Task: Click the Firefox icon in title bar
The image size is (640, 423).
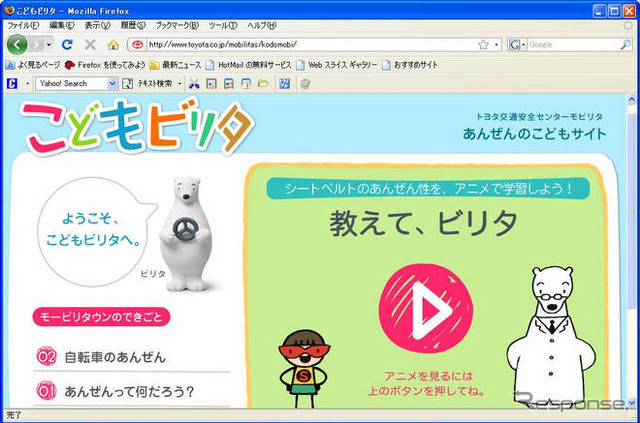Action: pyautogui.click(x=9, y=9)
